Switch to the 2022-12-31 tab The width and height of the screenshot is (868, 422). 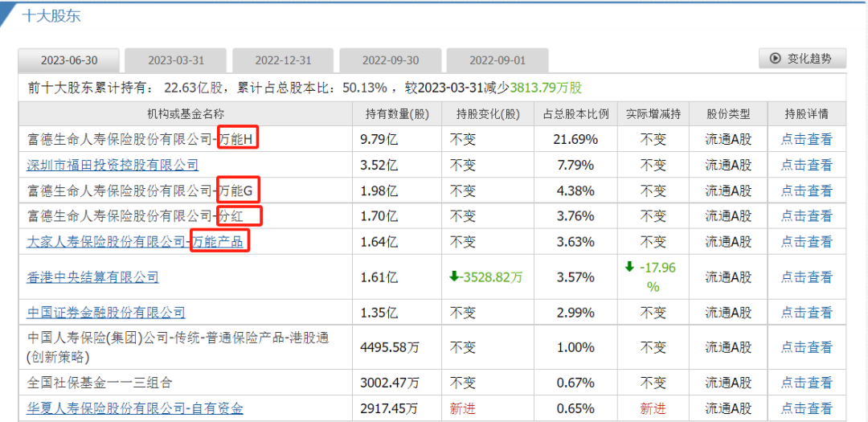pos(283,60)
